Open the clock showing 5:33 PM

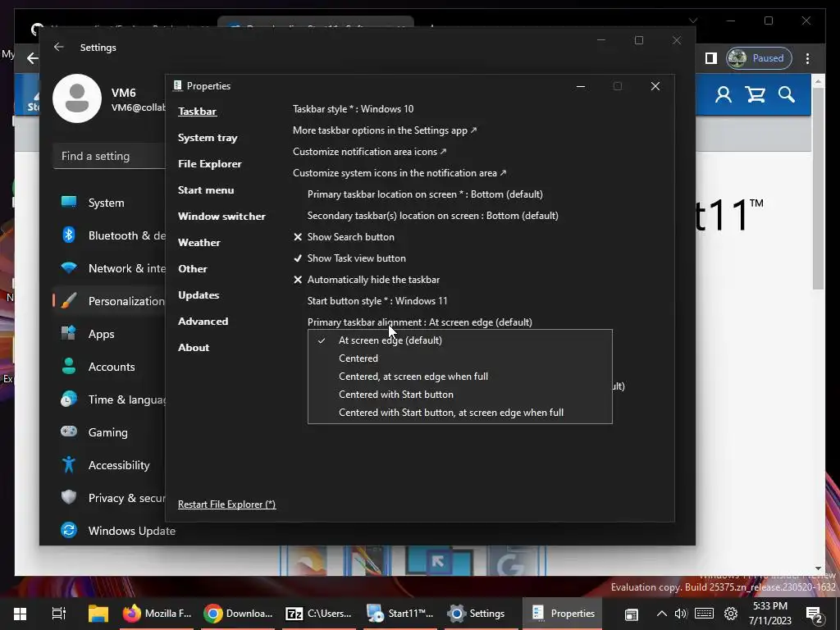click(769, 614)
